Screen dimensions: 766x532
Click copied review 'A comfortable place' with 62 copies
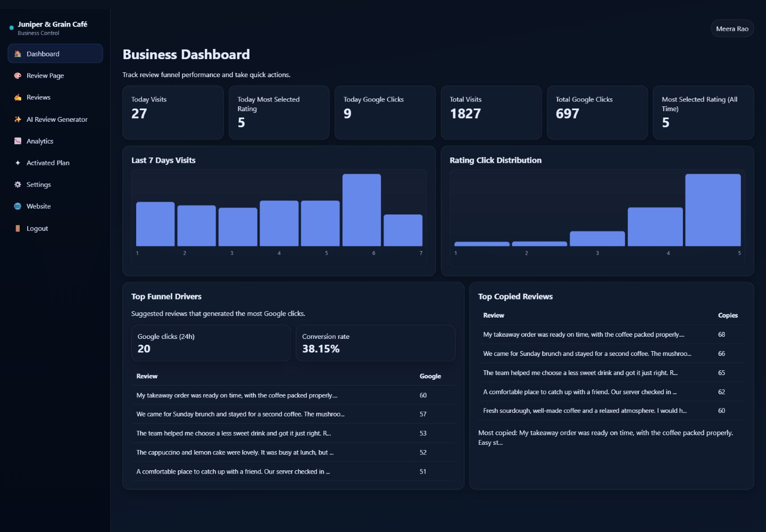(611, 392)
